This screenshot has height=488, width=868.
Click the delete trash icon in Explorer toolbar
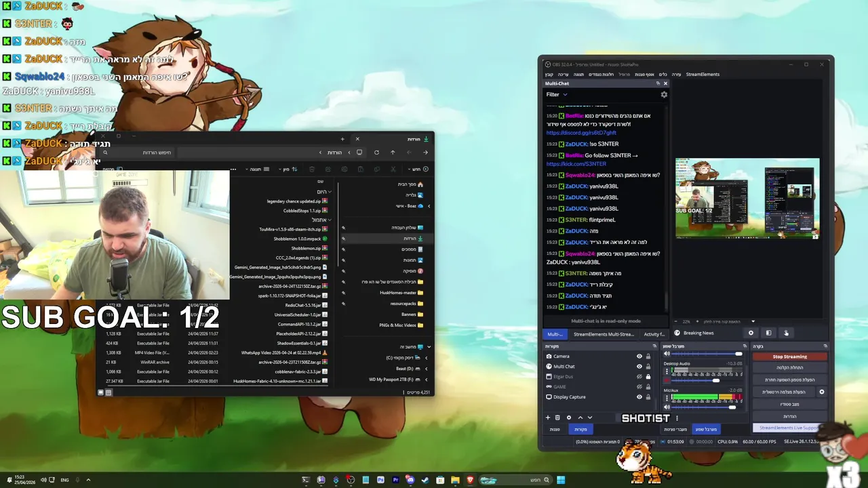click(312, 169)
